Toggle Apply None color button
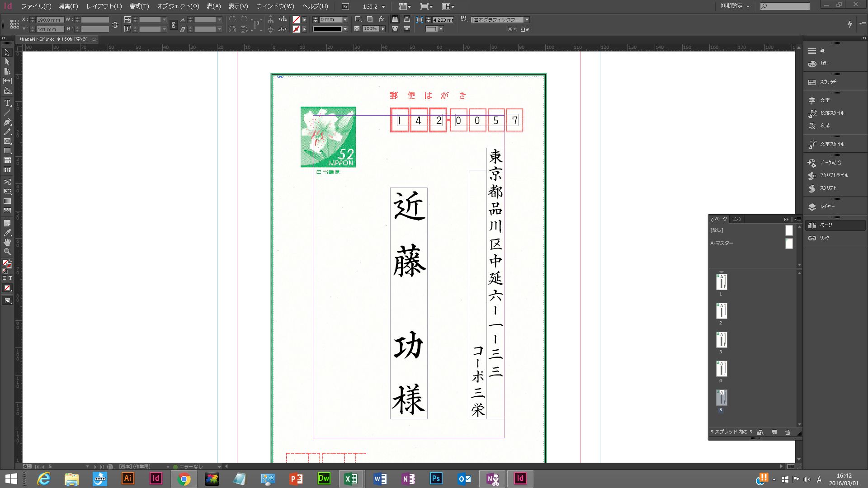868x488 pixels. [x=7, y=288]
